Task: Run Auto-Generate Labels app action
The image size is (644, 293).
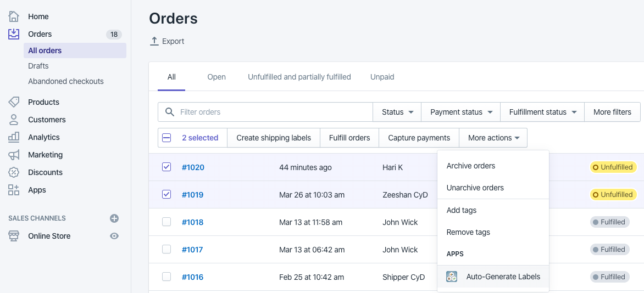Action: (493, 277)
